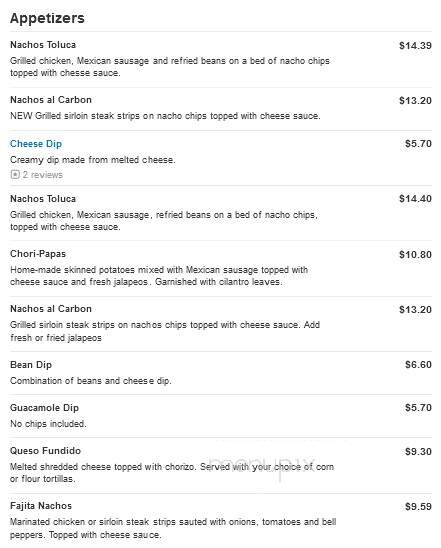This screenshot has width=441, height=548.
Task: Click the $9.30 Queso Fundido price
Action: click(x=418, y=452)
